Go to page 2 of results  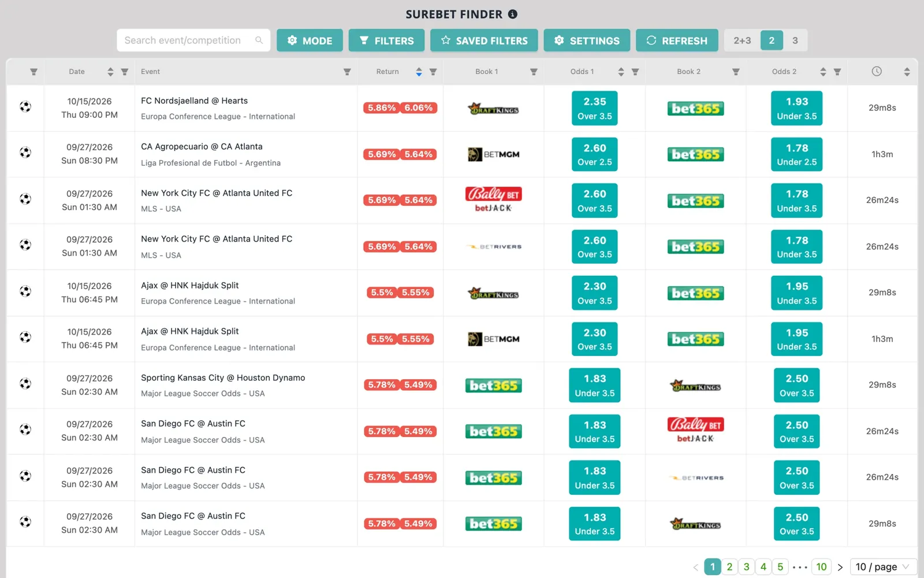pos(729,567)
